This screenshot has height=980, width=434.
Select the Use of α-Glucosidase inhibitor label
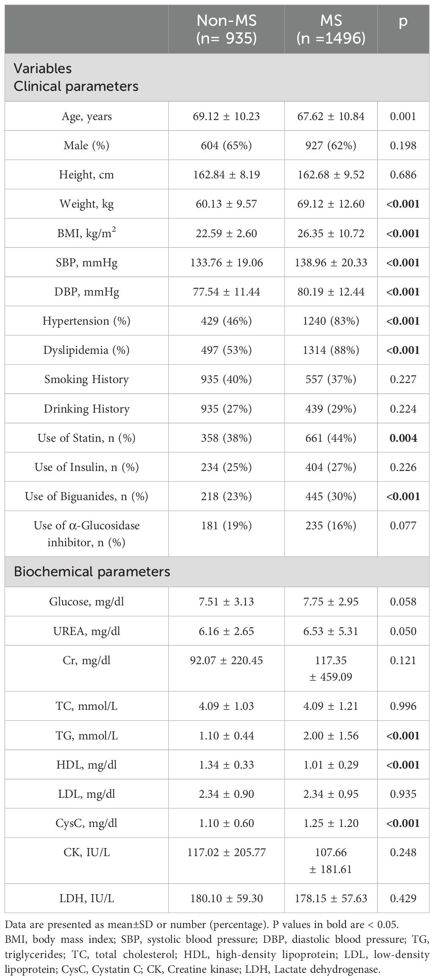point(86,534)
